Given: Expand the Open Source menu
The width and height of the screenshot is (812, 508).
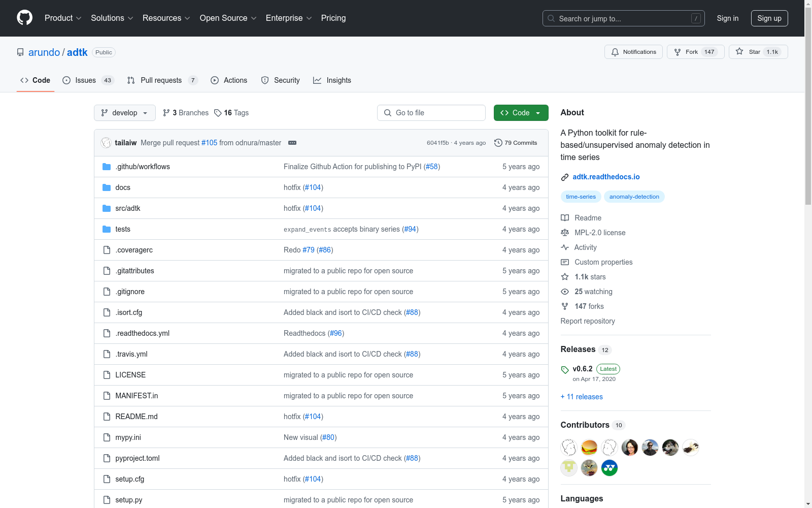Looking at the screenshot, I should [228, 18].
